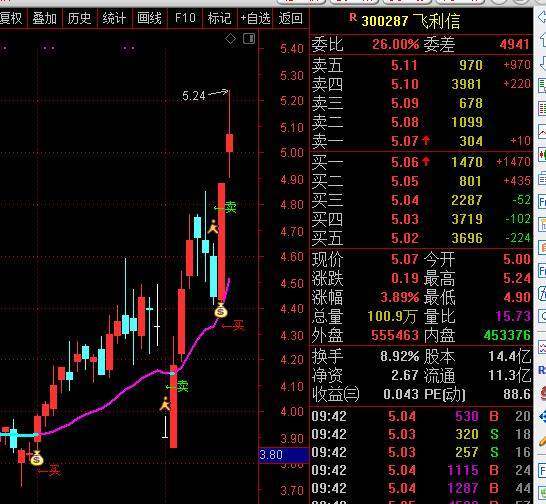Click runner signal icon near 4.70 level

pyautogui.click(x=213, y=227)
